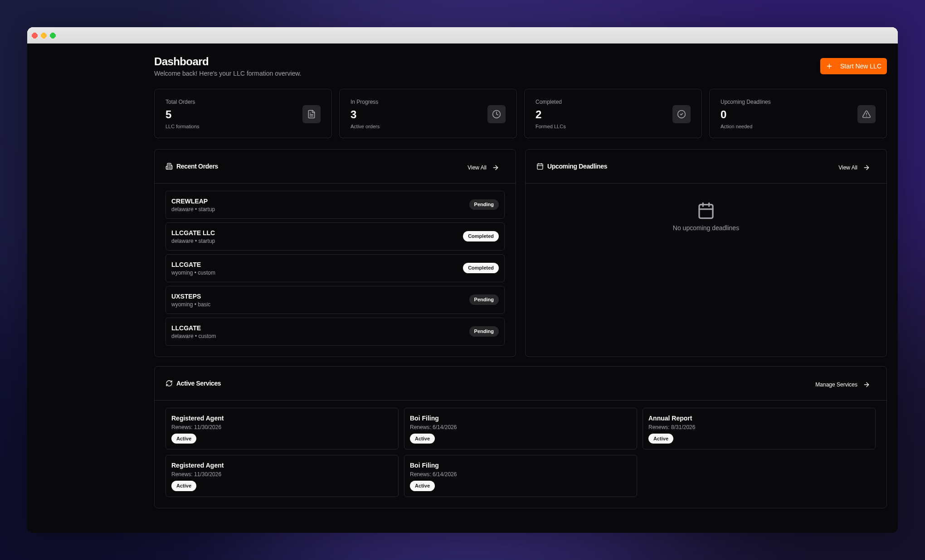Select the LLCGATE wyoming custom order
The width and height of the screenshot is (925, 560).
[x=335, y=268]
